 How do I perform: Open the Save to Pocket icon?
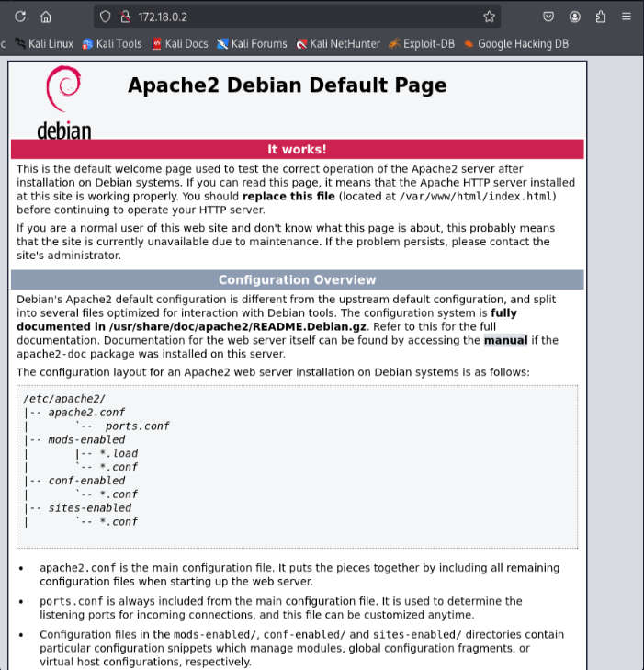548,17
